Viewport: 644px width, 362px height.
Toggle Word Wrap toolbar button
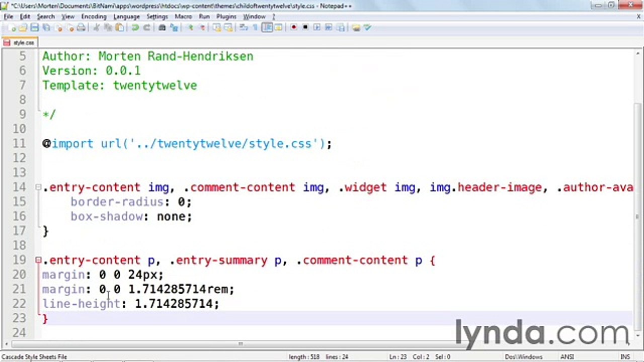pyautogui.click(x=244, y=28)
